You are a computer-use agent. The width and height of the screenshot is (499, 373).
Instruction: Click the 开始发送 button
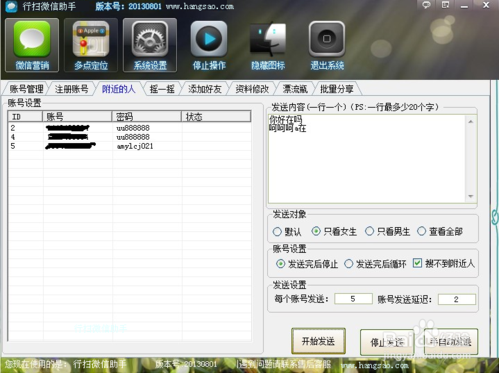coord(318,341)
